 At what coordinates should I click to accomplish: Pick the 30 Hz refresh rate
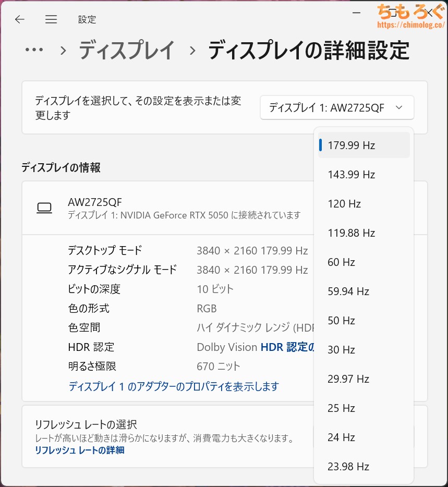tap(364, 350)
